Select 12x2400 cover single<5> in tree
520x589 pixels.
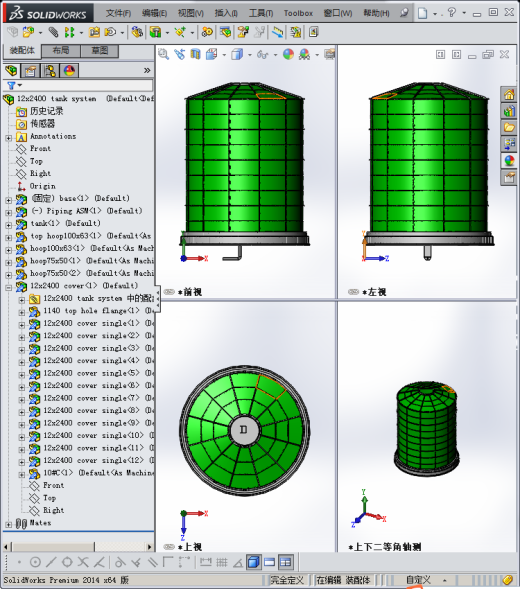(x=91, y=373)
